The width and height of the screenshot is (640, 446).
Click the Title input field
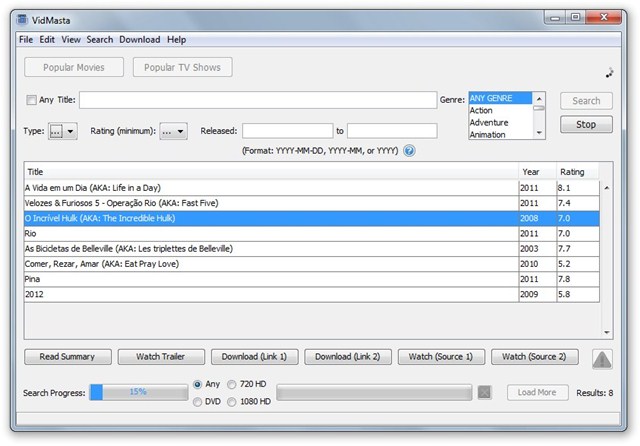click(258, 100)
